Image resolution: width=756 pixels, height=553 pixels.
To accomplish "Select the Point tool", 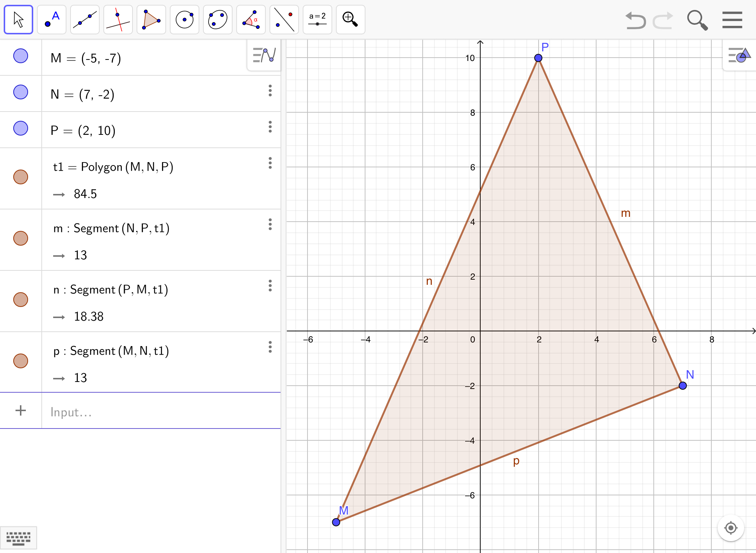I will click(52, 20).
